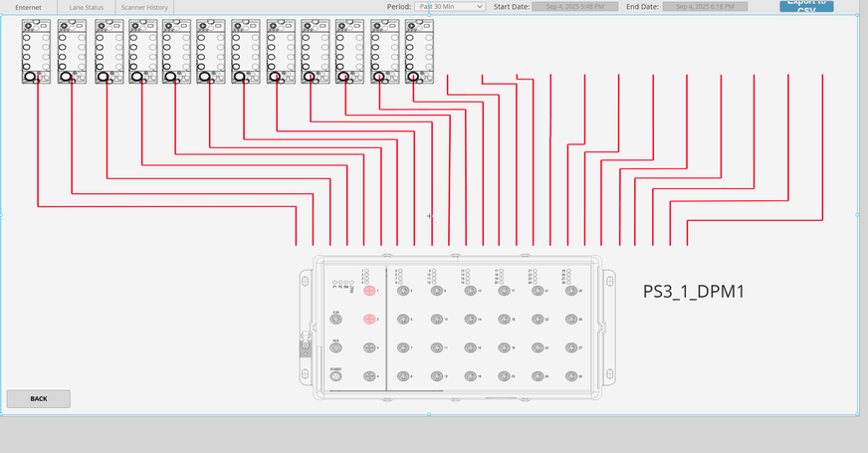Select the last device module in the top row
868x453 pixels.
pyautogui.click(x=419, y=52)
